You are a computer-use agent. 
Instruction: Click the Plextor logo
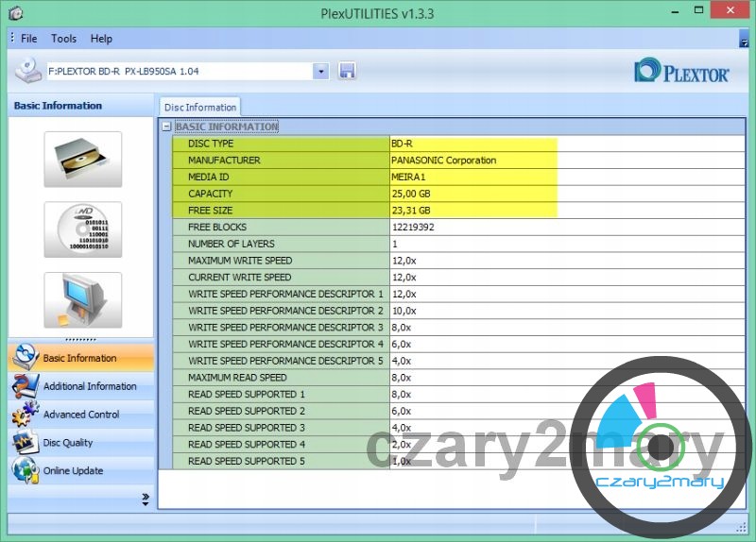point(681,72)
